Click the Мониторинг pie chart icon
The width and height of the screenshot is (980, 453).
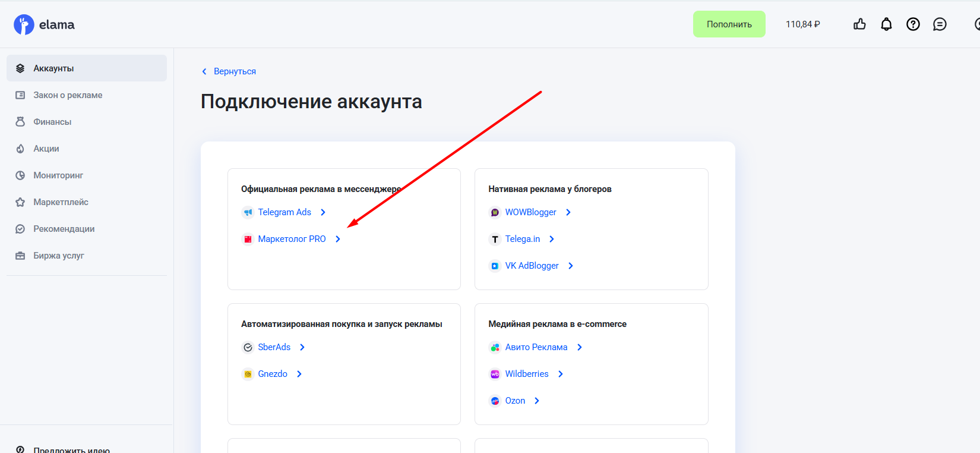(x=20, y=175)
